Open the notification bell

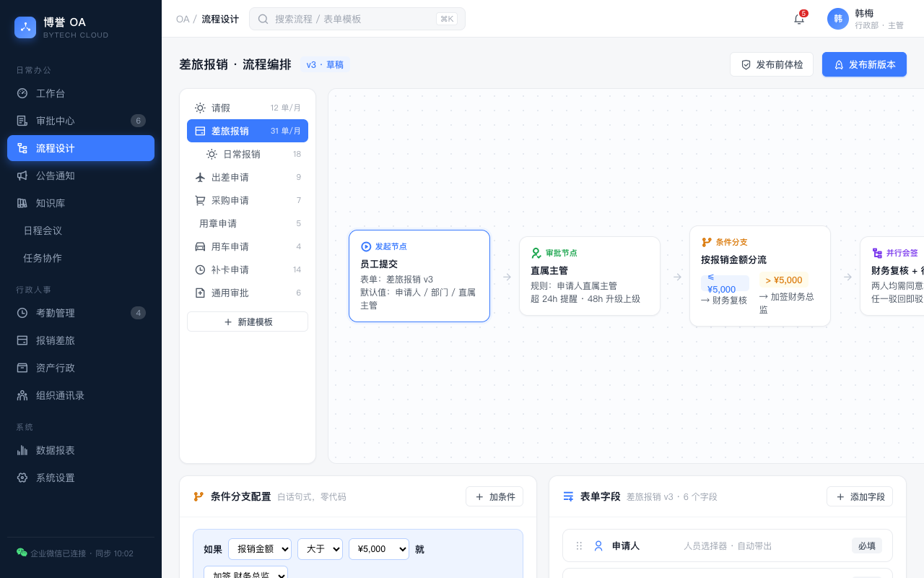tap(799, 19)
